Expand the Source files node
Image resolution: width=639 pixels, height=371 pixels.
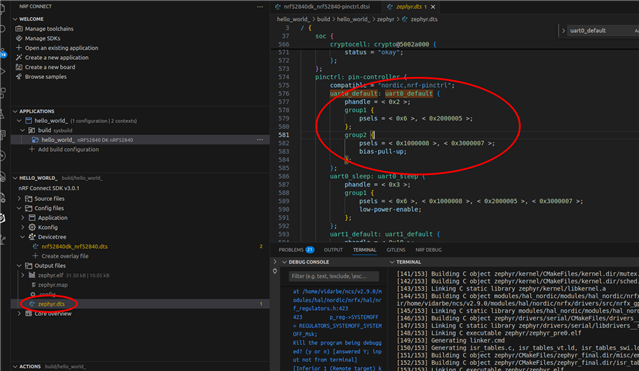(x=19, y=199)
